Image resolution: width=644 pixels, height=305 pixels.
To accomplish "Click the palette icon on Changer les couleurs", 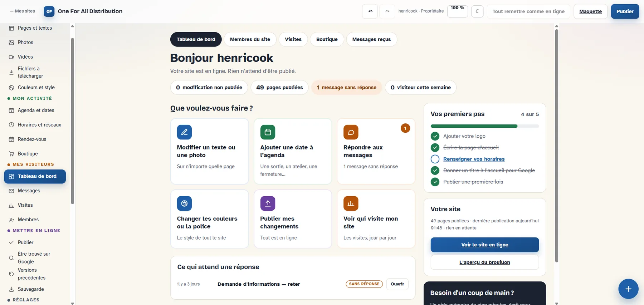I will coord(184,203).
